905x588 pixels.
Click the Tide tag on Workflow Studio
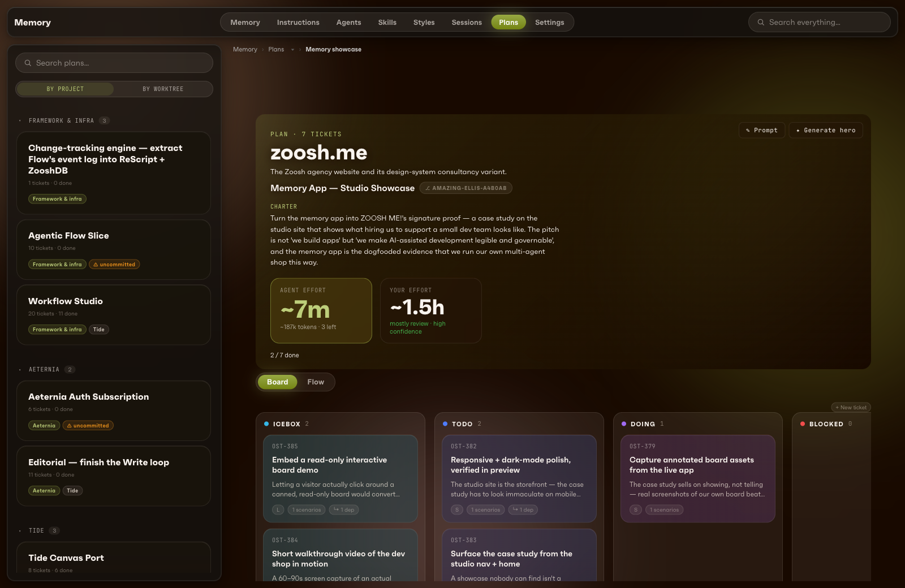click(x=99, y=330)
